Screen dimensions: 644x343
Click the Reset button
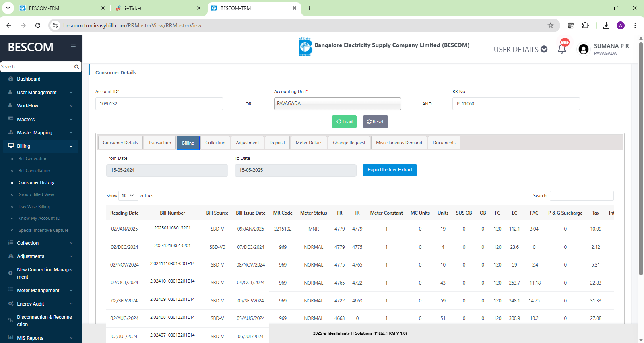[375, 122]
